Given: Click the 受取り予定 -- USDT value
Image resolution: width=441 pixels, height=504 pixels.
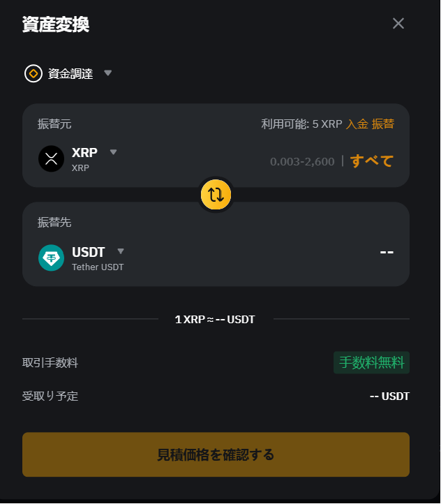Looking at the screenshot, I should (389, 396).
